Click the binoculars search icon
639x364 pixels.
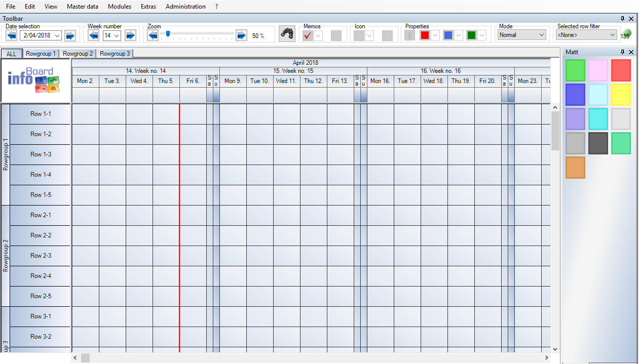(288, 34)
